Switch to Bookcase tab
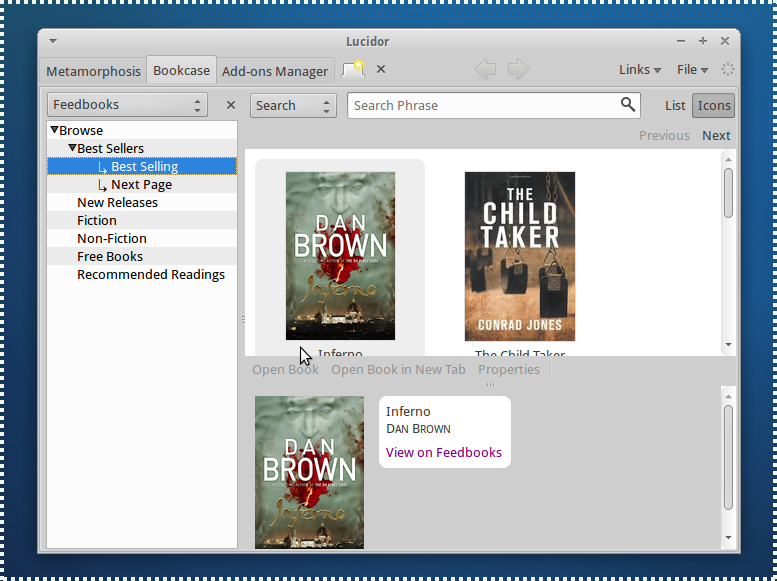777x581 pixels. pos(181,70)
